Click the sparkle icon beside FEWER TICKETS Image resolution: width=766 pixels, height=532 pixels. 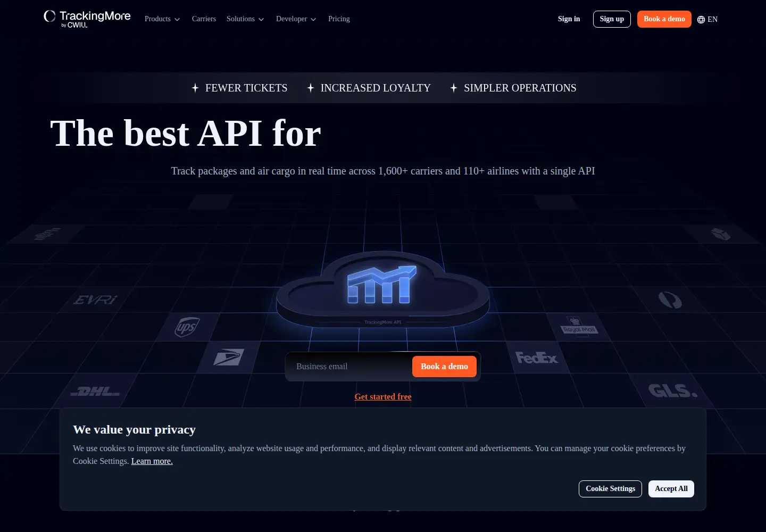click(195, 88)
